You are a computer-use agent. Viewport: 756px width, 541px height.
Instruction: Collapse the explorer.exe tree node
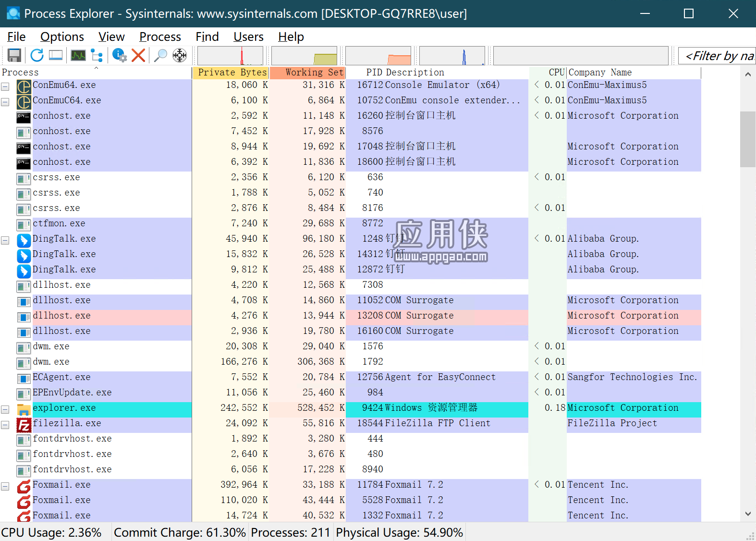(5, 410)
